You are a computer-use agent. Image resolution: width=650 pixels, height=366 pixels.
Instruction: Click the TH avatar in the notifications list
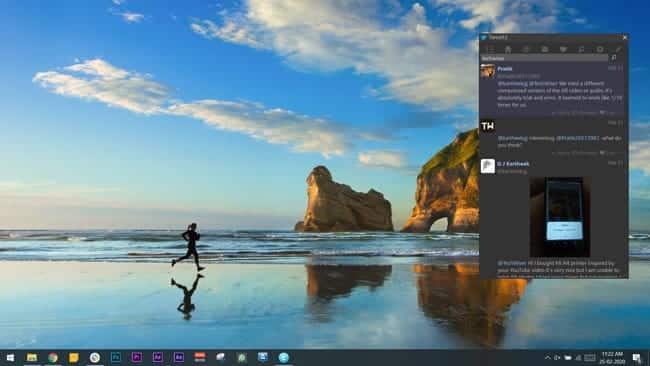[488, 126]
